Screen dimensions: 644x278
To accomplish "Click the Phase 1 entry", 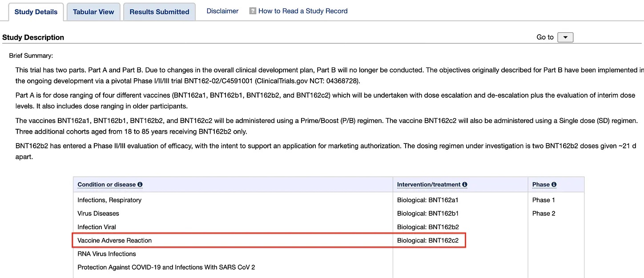I will 543,200.
